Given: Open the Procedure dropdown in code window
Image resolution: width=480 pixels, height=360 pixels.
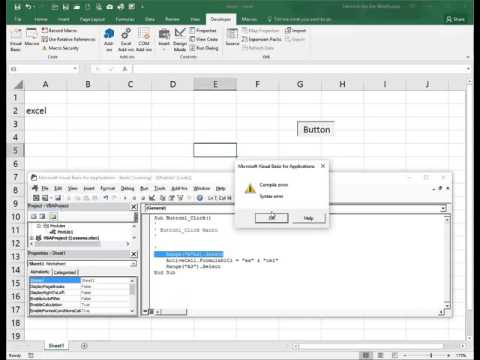Looking at the screenshot, I should point(443,208).
